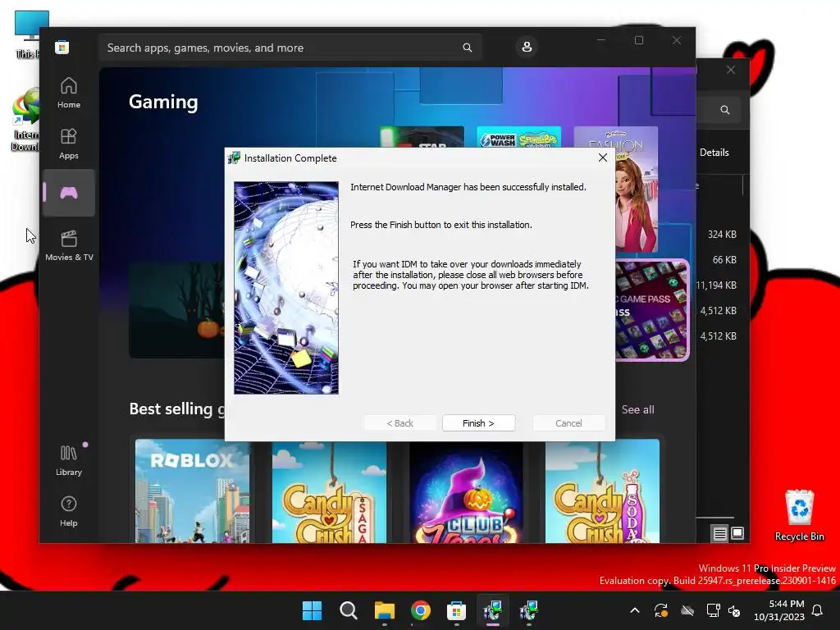The width and height of the screenshot is (840, 630).
Task: Open Movies & TV in Store sidebar
Action: (69, 245)
